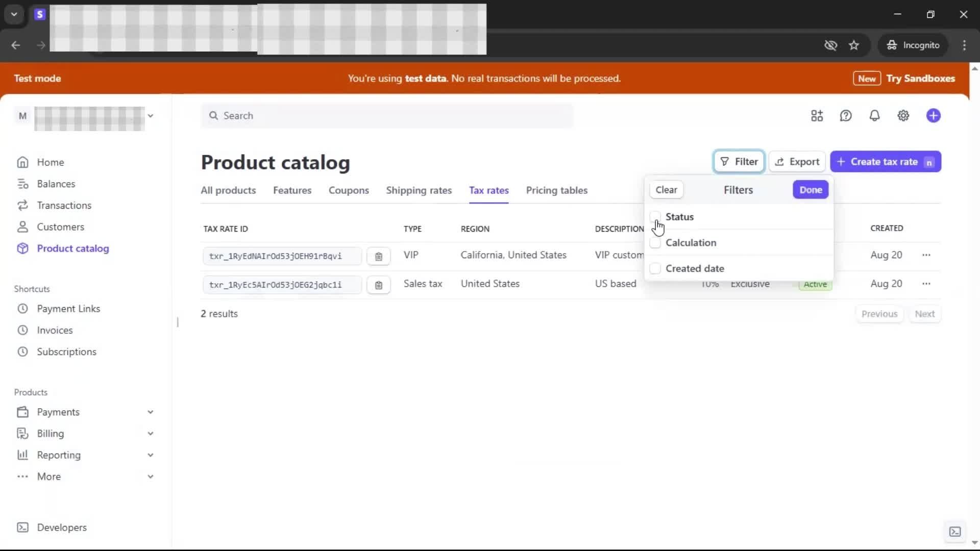
Task: Open the more options menu for the Sales tax row
Action: 926,284
